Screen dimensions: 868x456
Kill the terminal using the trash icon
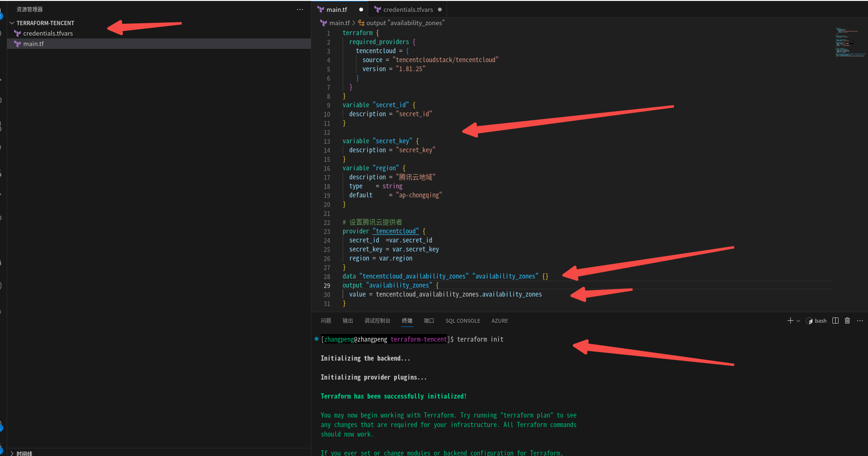point(848,321)
